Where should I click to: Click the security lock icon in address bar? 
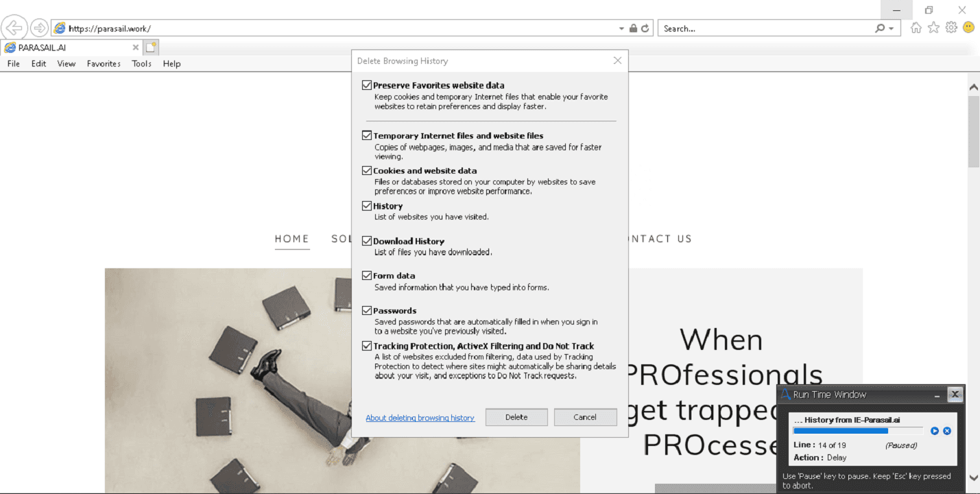[x=634, y=28]
